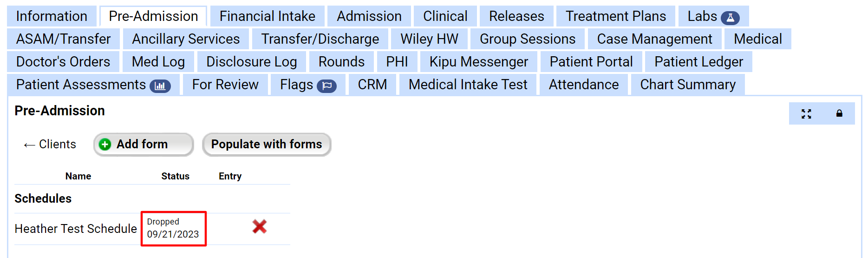This screenshot has width=868, height=258.
Task: Click the green plus Add form icon
Action: tap(105, 145)
